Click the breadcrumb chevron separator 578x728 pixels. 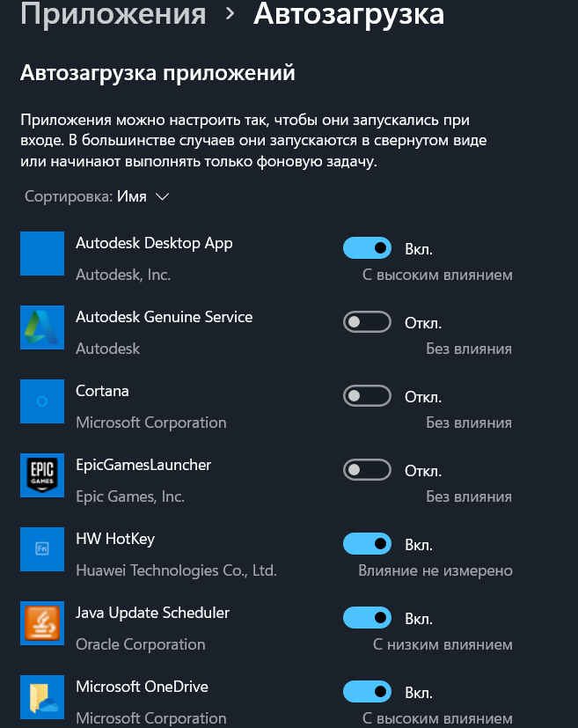(230, 14)
